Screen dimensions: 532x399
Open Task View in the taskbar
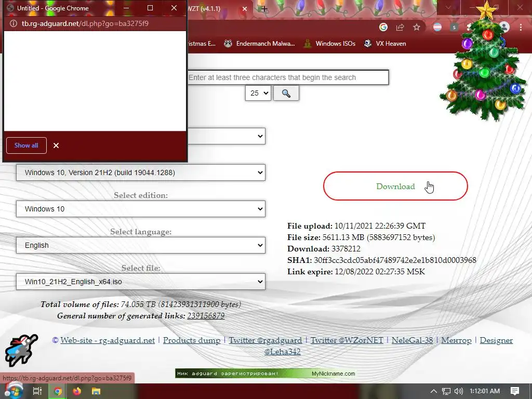tap(37, 391)
